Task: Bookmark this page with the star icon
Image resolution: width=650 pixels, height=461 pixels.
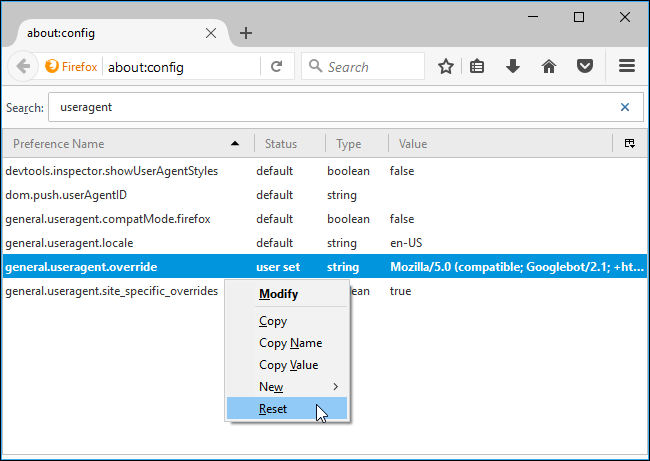Action: point(446,67)
